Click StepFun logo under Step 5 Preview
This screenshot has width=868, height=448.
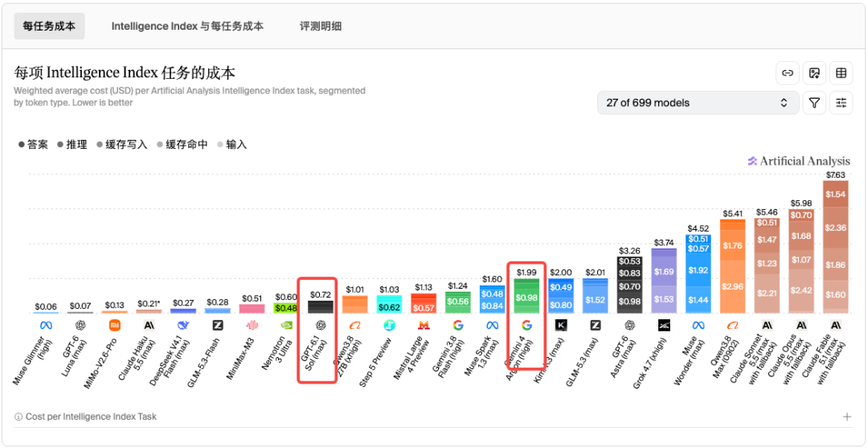(x=389, y=325)
